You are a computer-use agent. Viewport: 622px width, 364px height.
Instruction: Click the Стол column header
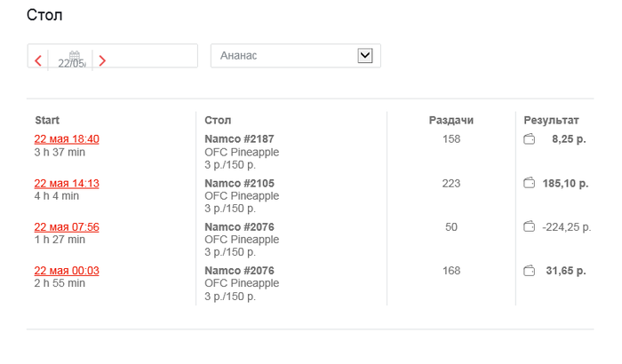pyautogui.click(x=218, y=120)
